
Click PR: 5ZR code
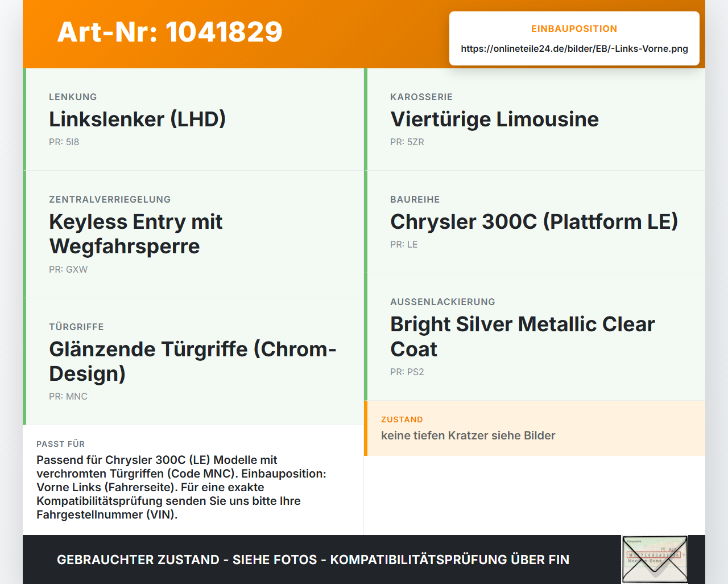407,142
